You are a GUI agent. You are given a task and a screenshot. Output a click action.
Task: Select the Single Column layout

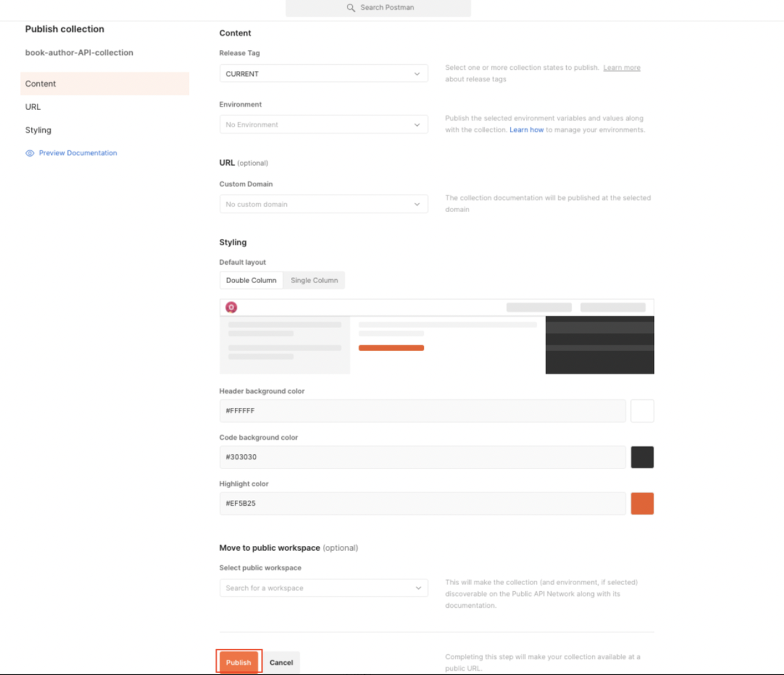click(x=314, y=281)
